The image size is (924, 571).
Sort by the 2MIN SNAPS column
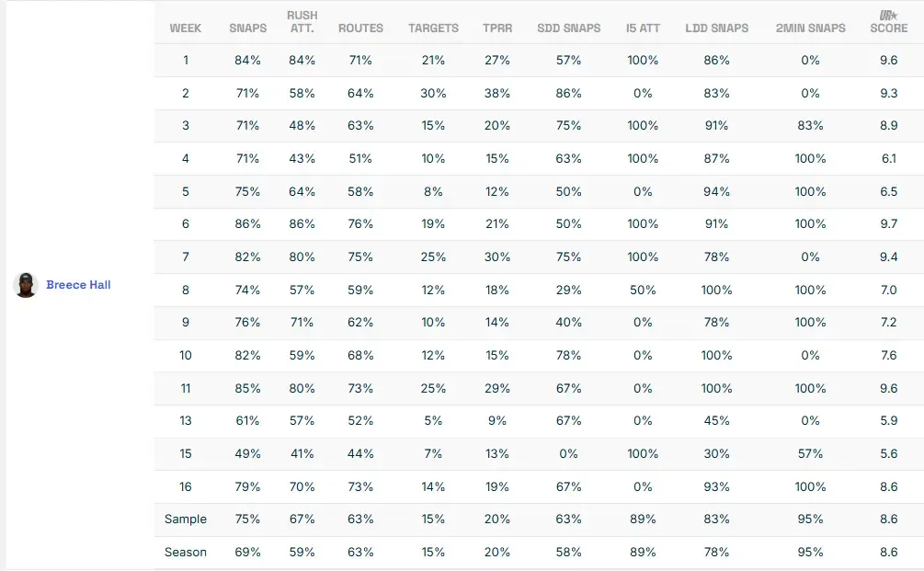point(810,29)
